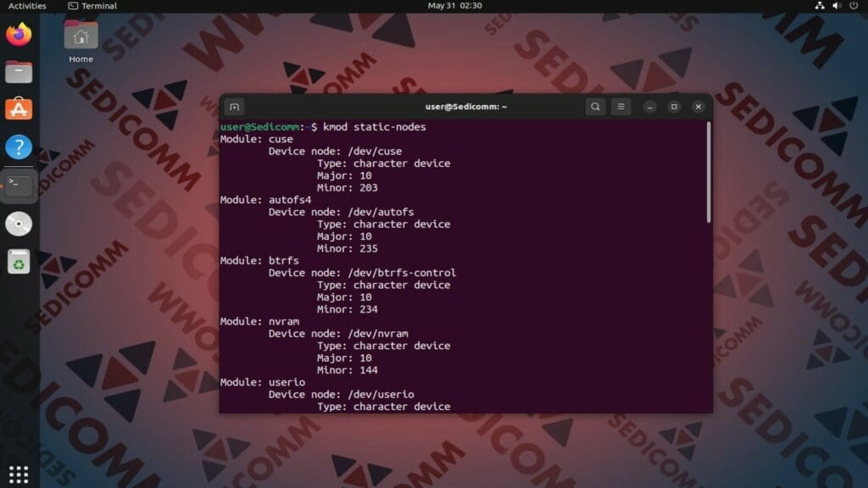Screen dimensions: 868x488
Task: Close the terminal window
Action: point(698,107)
